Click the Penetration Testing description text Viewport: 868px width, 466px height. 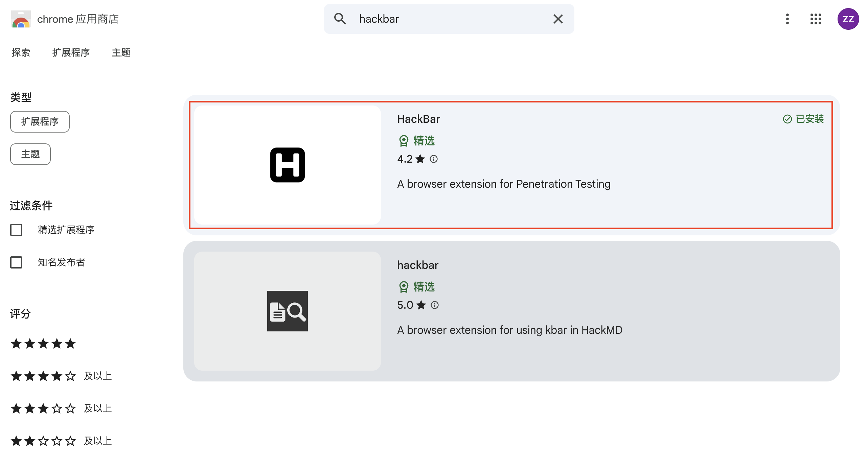[504, 184]
